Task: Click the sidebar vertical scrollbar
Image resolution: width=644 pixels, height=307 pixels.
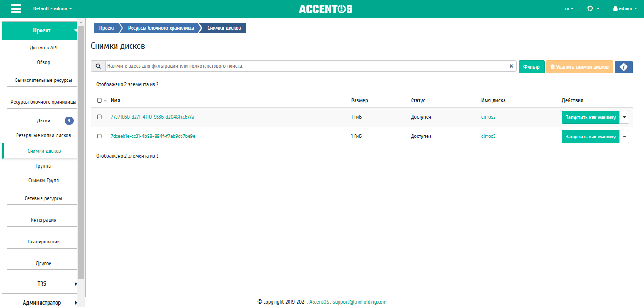Action: click(x=81, y=141)
